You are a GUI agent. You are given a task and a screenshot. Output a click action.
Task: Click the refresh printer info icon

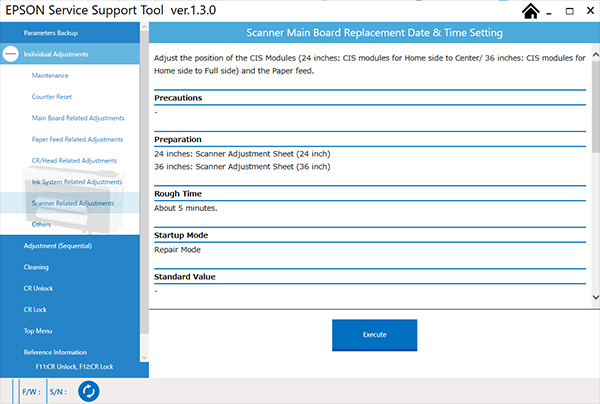point(89,391)
